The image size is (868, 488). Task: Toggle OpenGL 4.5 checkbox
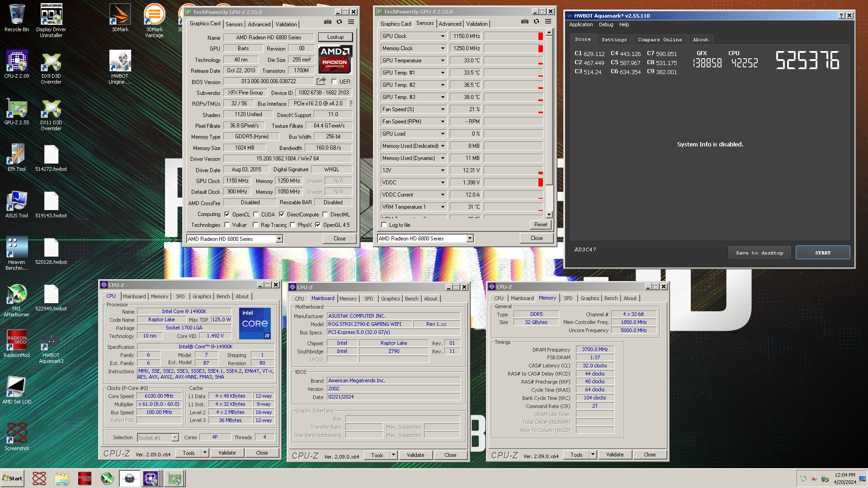(318, 225)
